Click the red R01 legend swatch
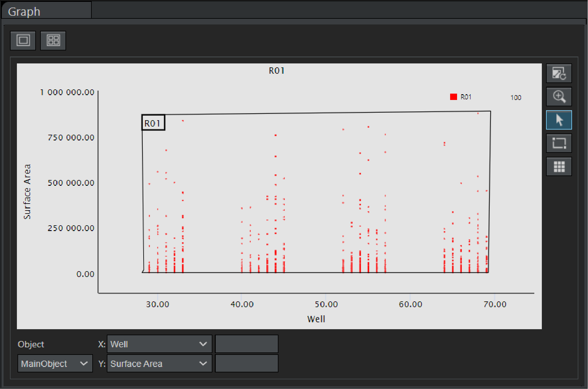This screenshot has width=588, height=389. point(453,97)
